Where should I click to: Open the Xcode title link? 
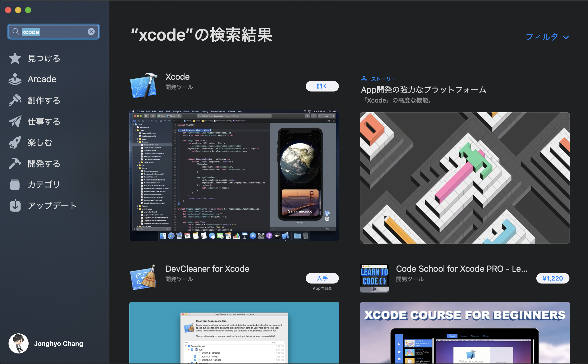point(177,77)
